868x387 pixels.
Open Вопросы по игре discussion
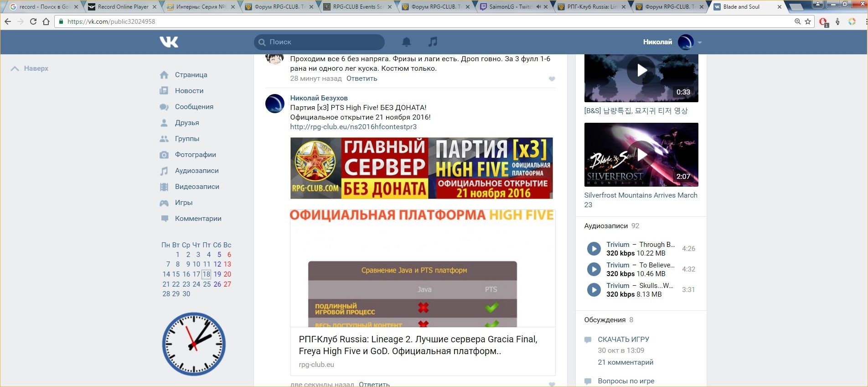coord(626,381)
